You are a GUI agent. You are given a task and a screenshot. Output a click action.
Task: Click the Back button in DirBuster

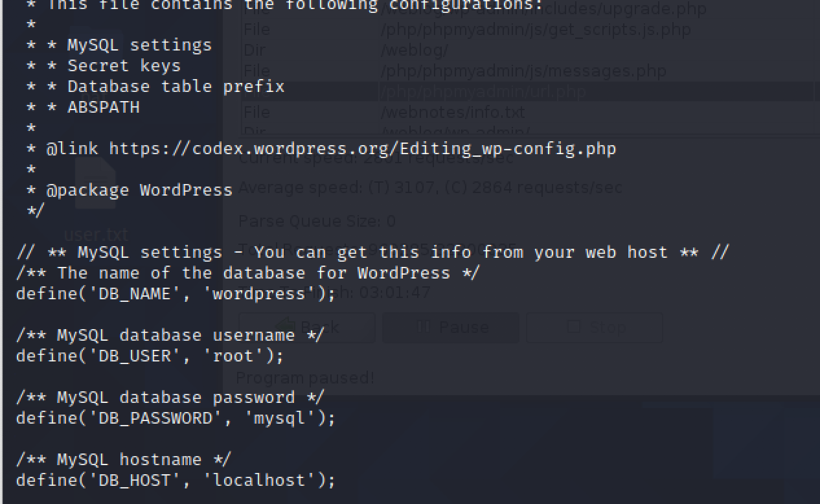[x=307, y=327]
